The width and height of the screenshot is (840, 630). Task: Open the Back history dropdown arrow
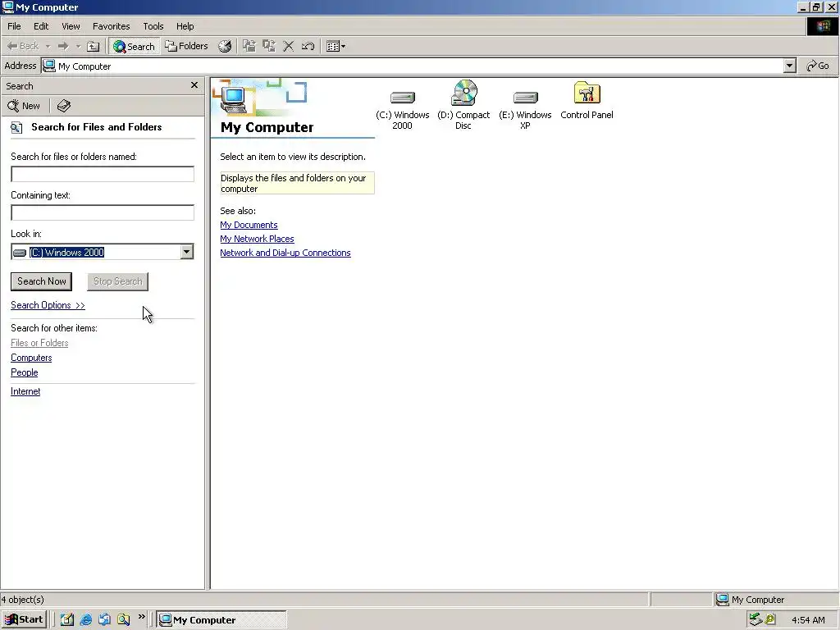coord(48,46)
